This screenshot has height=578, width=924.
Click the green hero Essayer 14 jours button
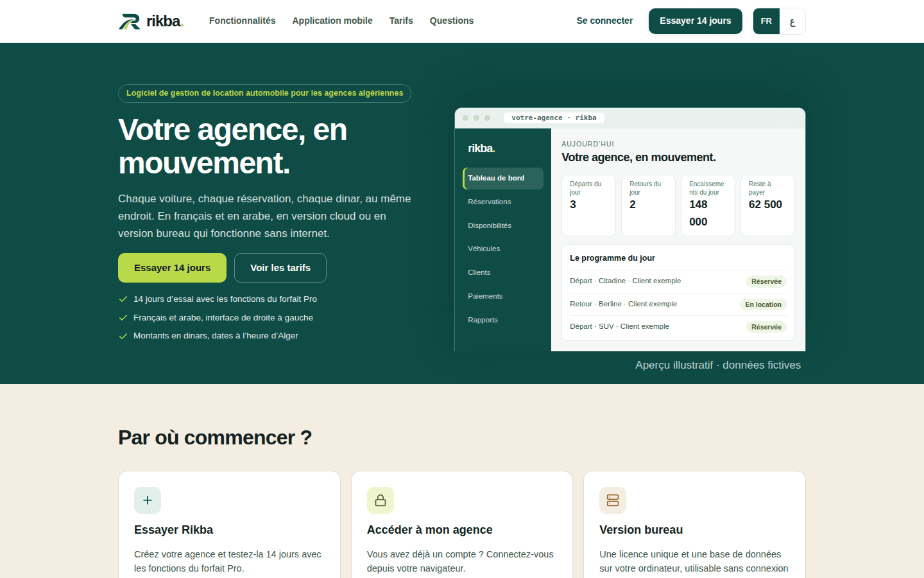(172, 268)
